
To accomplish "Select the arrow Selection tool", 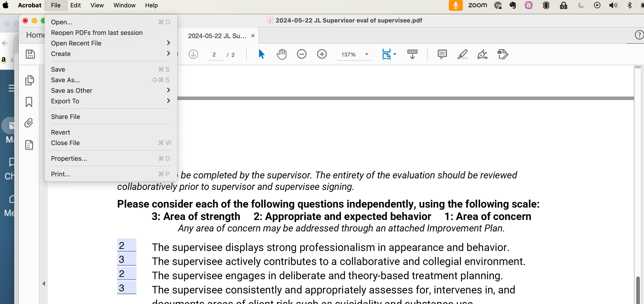I will tap(261, 54).
